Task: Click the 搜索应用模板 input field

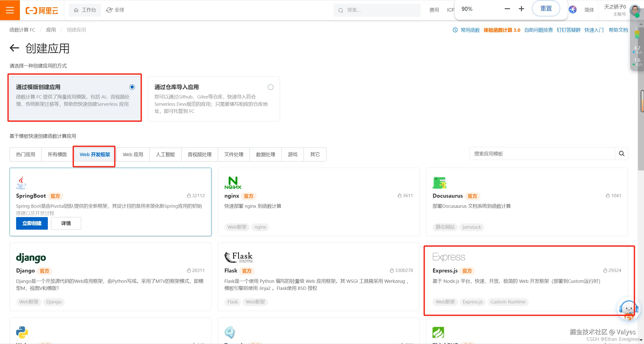Action: pyautogui.click(x=542, y=154)
